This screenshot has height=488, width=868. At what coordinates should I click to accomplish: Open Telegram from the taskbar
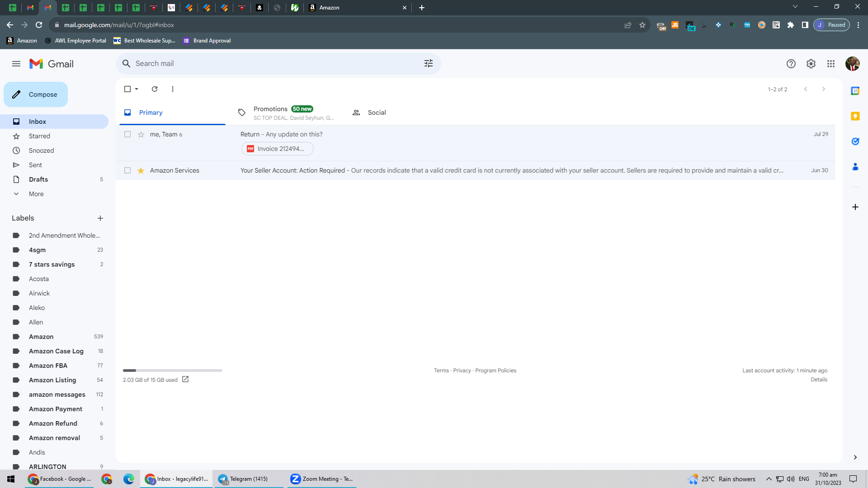[x=249, y=479]
